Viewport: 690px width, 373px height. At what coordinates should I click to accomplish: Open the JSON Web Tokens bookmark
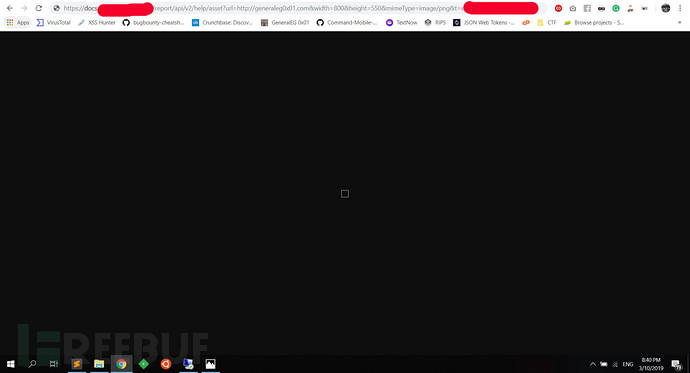(484, 22)
